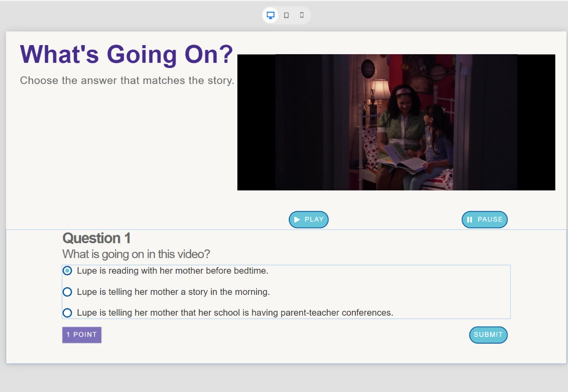Switch to mobile phone preview mode
The height and width of the screenshot is (392, 568).
tap(302, 15)
